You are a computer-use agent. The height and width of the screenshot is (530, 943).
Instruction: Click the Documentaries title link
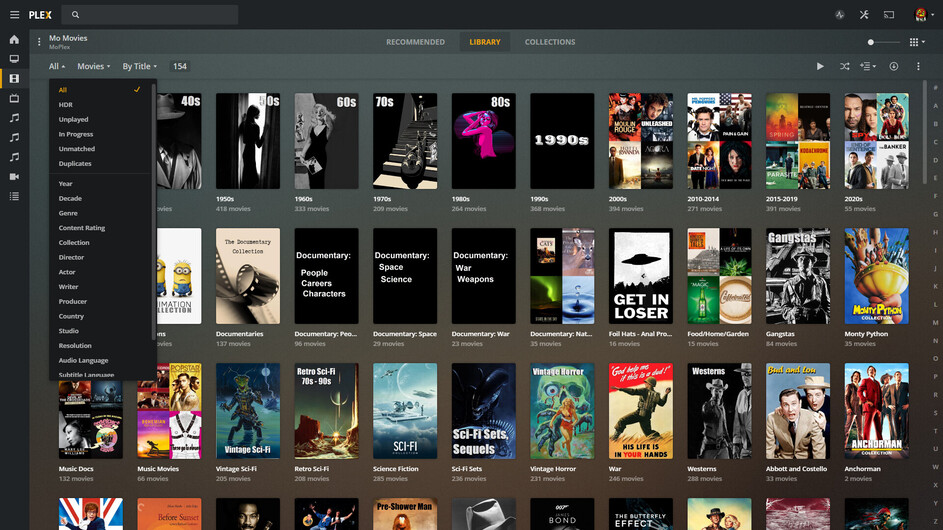[239, 334]
